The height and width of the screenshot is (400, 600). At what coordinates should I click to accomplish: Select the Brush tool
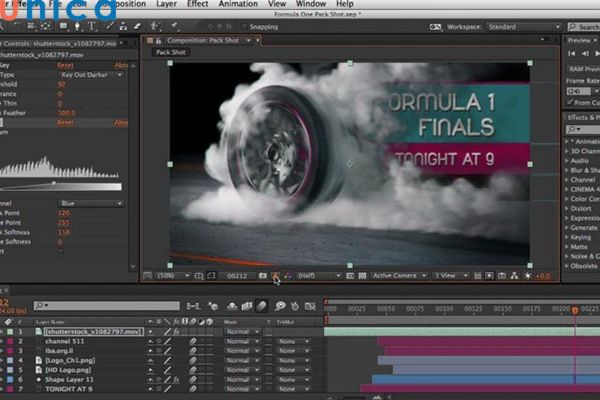coord(109,26)
